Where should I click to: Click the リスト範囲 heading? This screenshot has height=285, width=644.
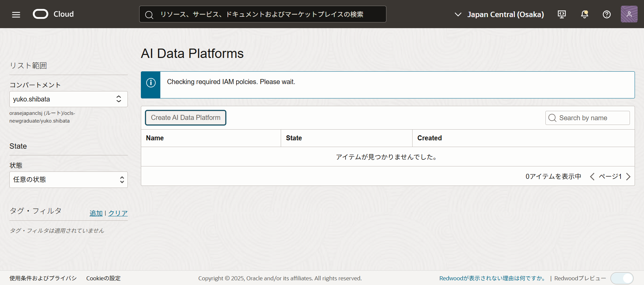point(28,66)
